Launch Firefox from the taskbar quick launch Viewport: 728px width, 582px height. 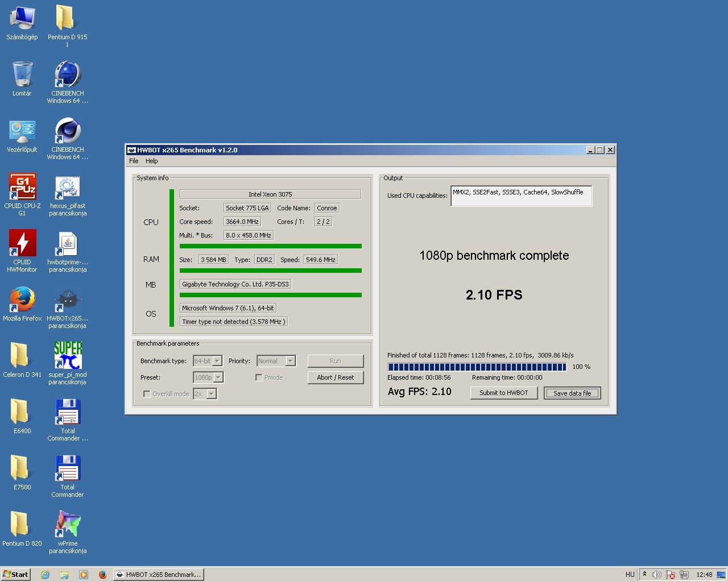[x=103, y=575]
